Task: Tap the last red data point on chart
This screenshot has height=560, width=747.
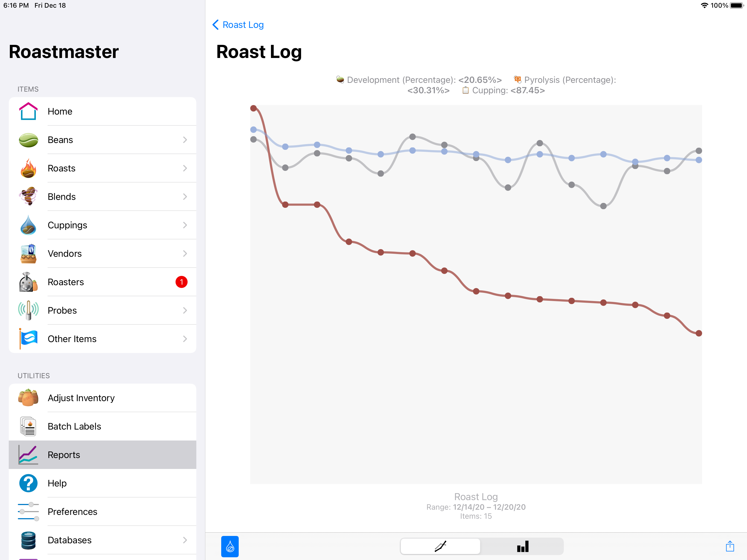Action: pyautogui.click(x=699, y=333)
